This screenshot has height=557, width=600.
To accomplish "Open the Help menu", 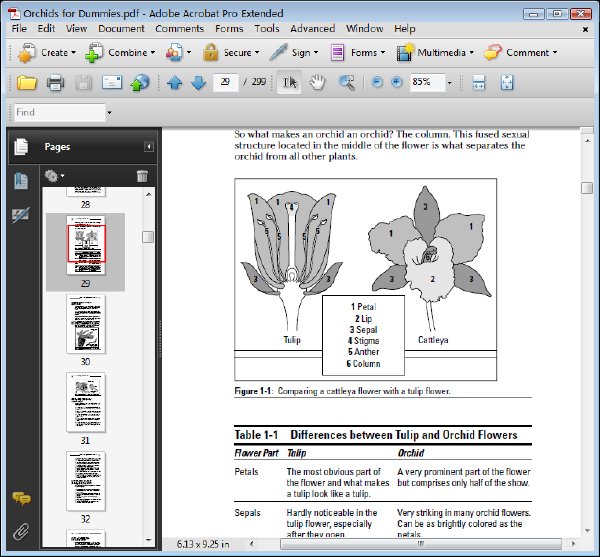I will pyautogui.click(x=405, y=29).
